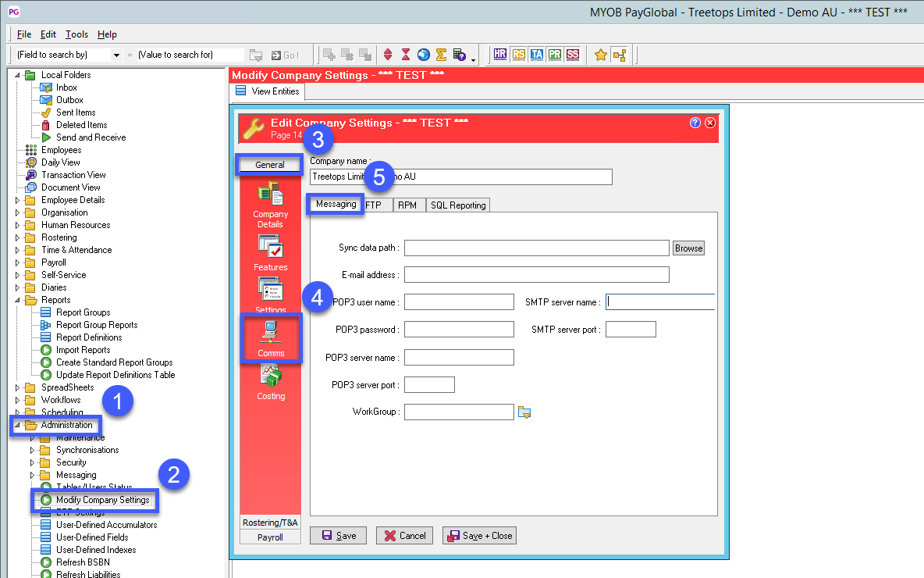Image resolution: width=924 pixels, height=578 pixels.
Task: Expand the Security folder node
Action: 33,462
